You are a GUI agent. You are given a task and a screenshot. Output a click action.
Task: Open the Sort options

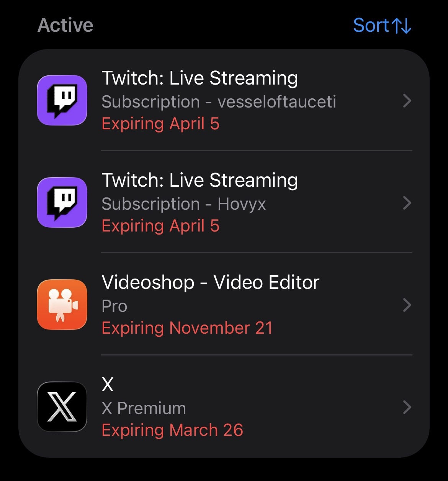371,26
